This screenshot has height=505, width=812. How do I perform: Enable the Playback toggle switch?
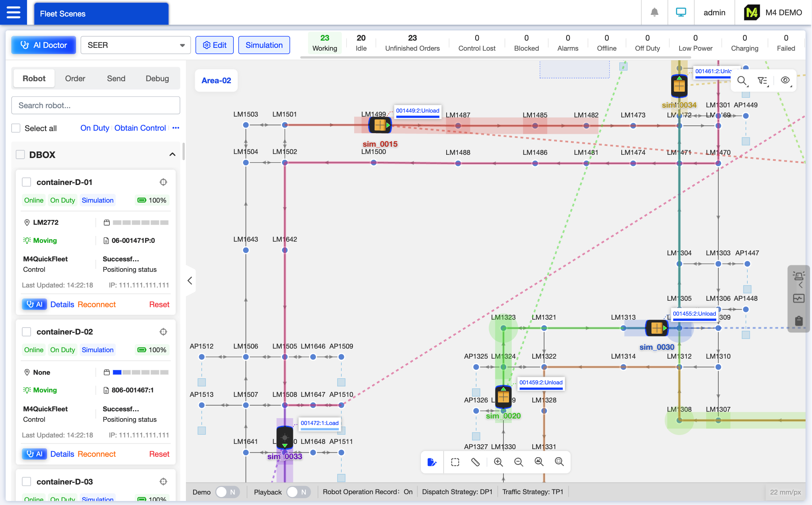point(298,492)
